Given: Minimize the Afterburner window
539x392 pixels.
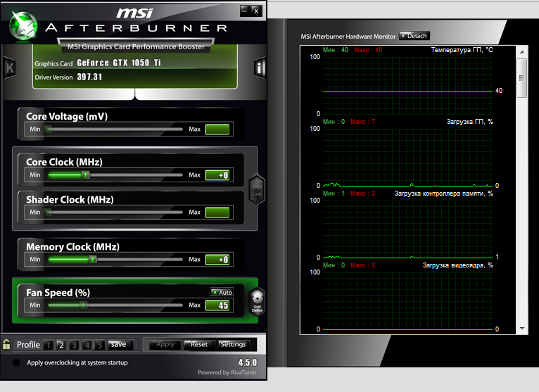Looking at the screenshot, I should tap(244, 11).
